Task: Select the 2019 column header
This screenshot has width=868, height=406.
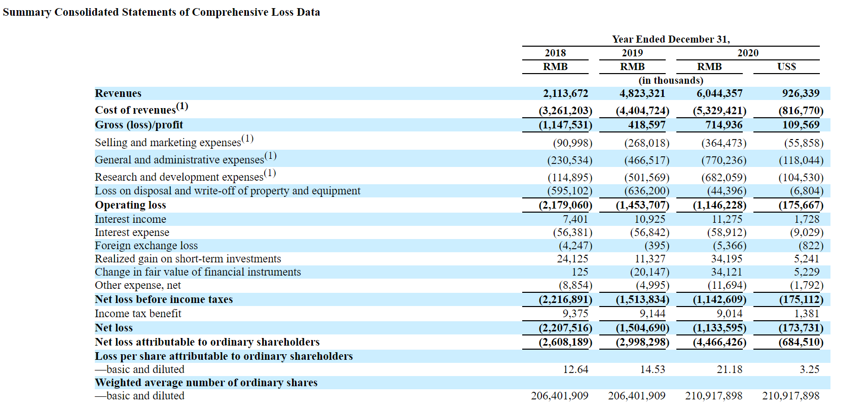Action: pyautogui.click(x=632, y=53)
